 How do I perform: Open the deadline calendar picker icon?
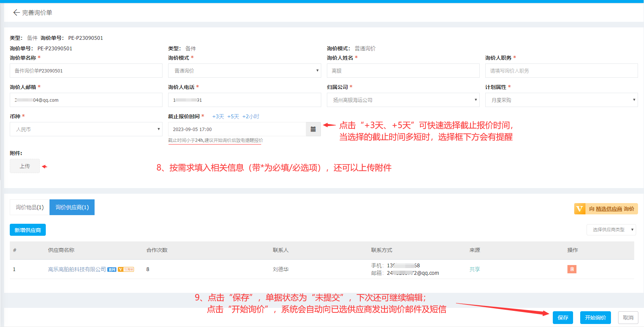pos(313,129)
